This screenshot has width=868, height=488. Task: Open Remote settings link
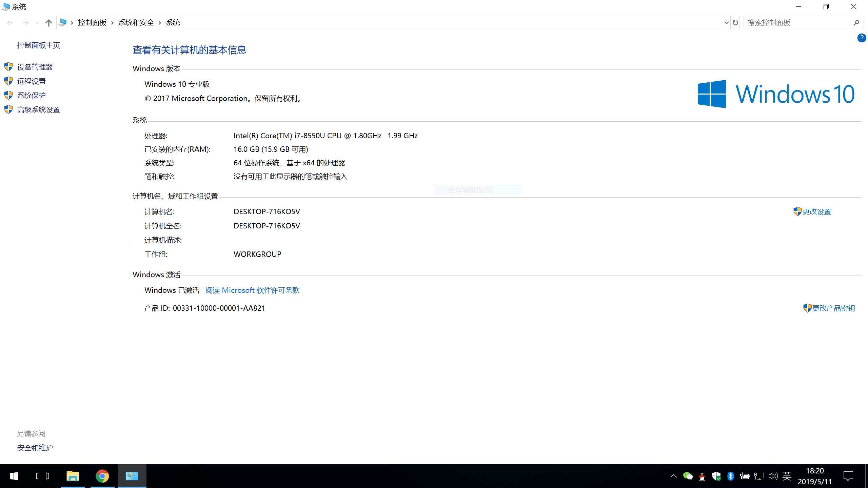32,81
